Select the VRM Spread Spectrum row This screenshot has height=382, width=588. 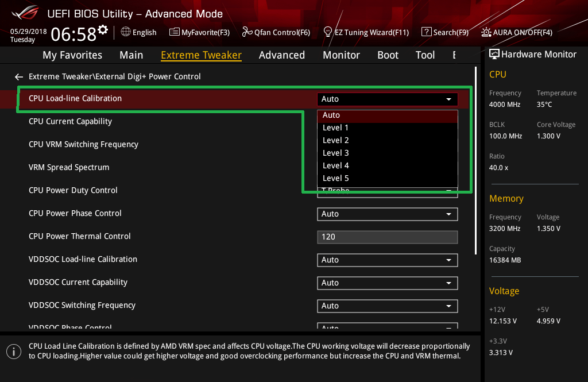coord(69,167)
